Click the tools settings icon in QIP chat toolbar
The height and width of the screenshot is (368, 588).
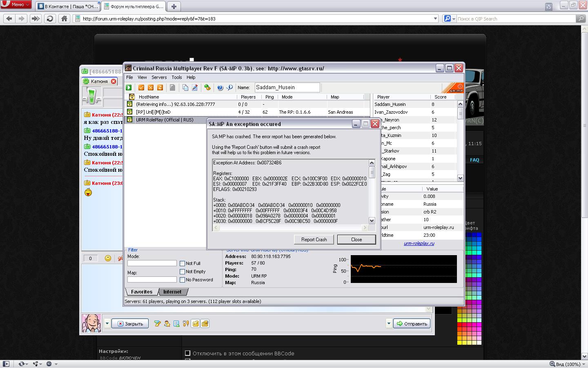186,323
